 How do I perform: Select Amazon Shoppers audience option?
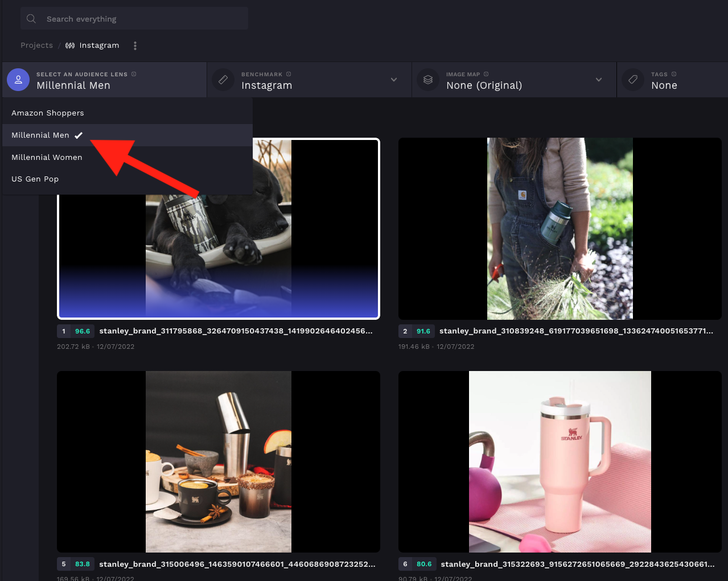(x=48, y=113)
